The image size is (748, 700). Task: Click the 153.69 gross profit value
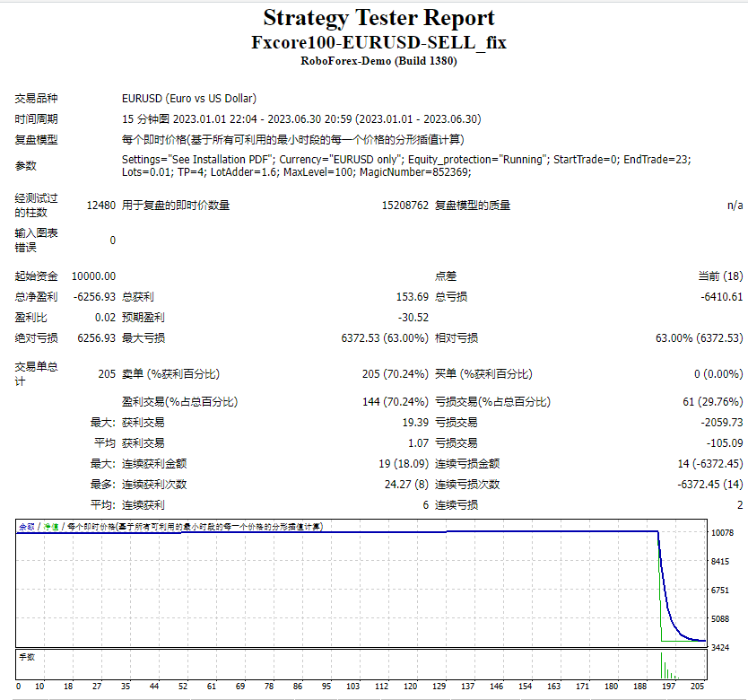413,297
